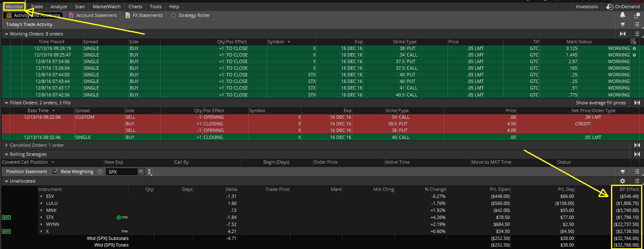644x249 pixels.
Task: Collapse the Unallocated group
Action: (7, 181)
